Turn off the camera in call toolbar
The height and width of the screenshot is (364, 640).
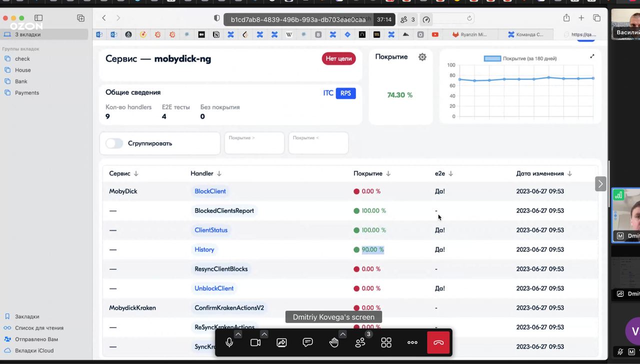pyautogui.click(x=255, y=343)
